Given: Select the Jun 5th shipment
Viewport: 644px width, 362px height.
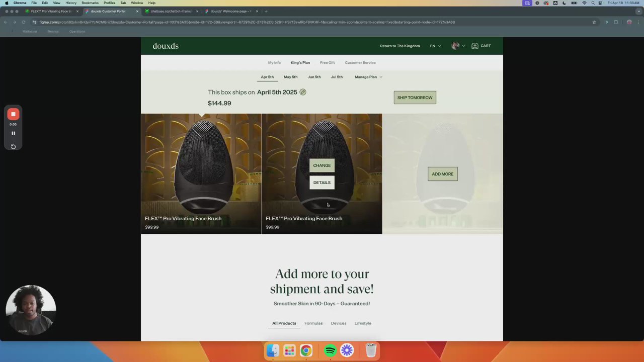Looking at the screenshot, I should [314, 77].
